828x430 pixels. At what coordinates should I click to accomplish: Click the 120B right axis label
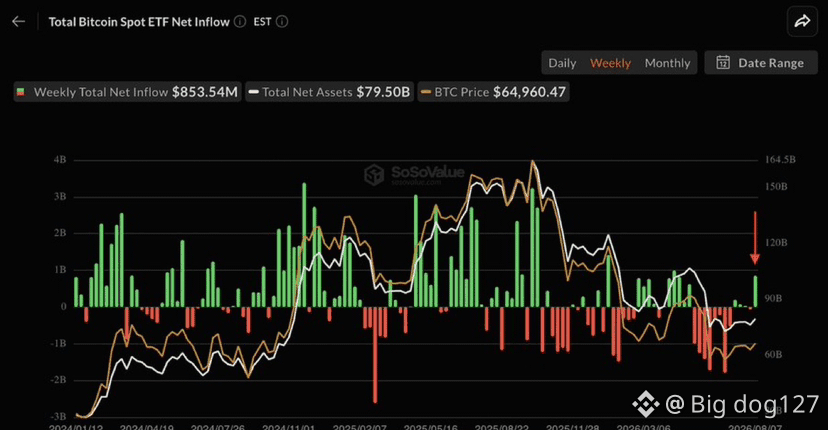pos(776,242)
